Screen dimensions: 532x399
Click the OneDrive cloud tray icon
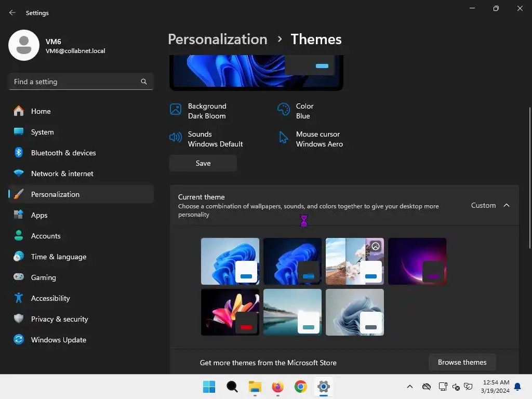[427, 387]
